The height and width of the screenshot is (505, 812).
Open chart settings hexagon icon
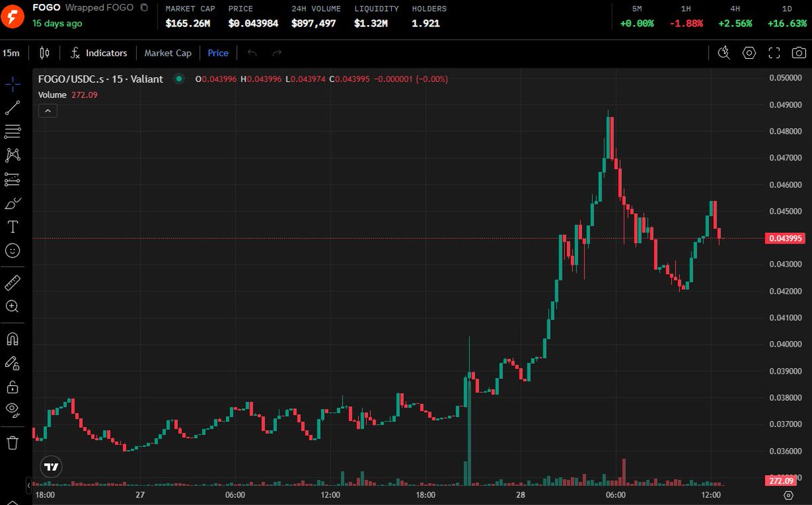coord(749,53)
